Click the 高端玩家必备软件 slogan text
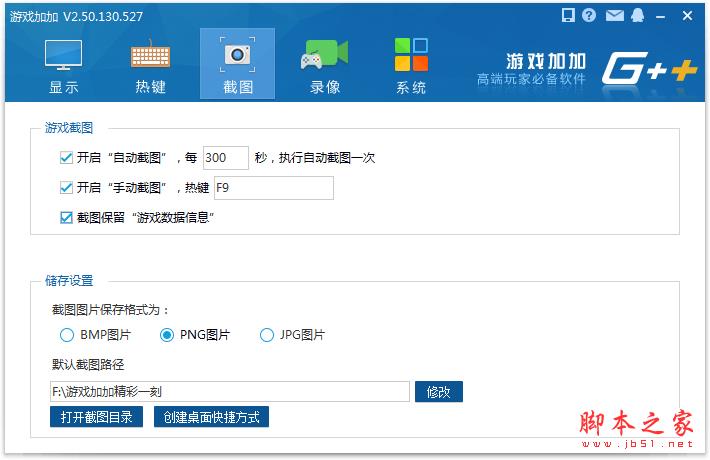710x460 pixels. tap(531, 79)
